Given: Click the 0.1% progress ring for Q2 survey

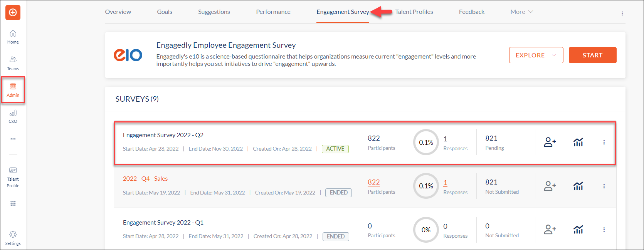Looking at the screenshot, I should (426, 142).
